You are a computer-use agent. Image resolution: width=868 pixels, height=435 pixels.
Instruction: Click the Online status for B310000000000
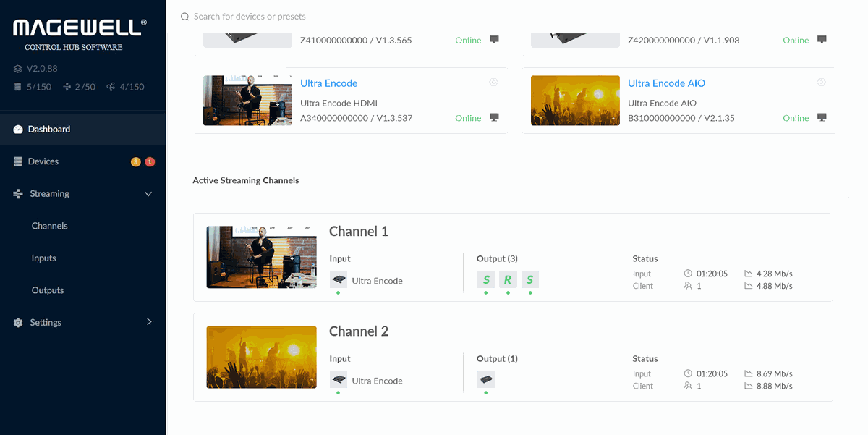tap(796, 118)
